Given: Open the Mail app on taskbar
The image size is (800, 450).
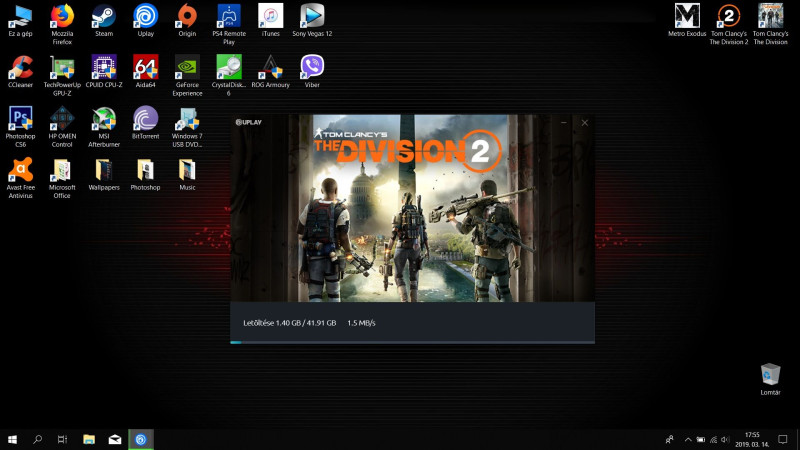Looking at the screenshot, I should click(x=115, y=439).
